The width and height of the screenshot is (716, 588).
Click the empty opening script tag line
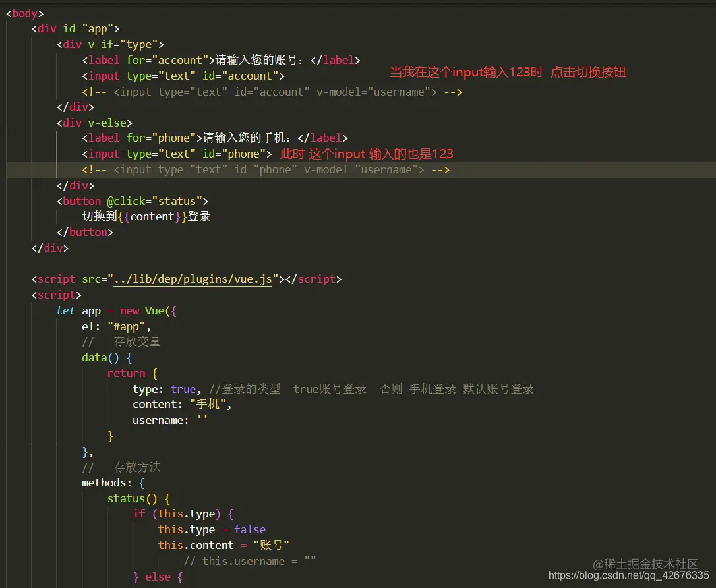(56, 295)
